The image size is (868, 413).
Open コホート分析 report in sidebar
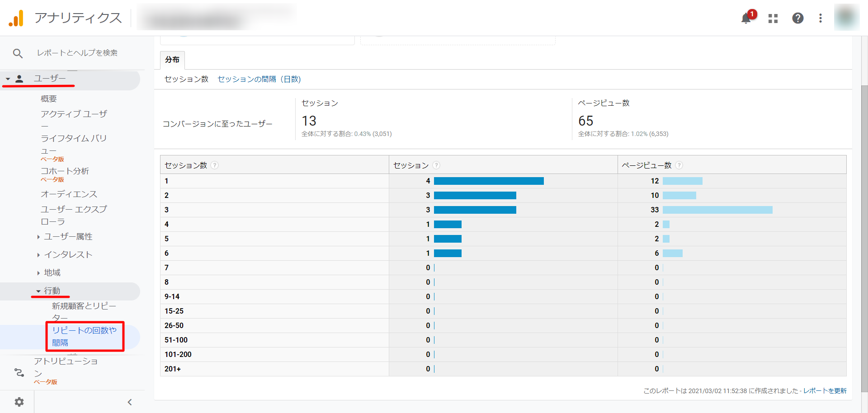[x=65, y=171]
